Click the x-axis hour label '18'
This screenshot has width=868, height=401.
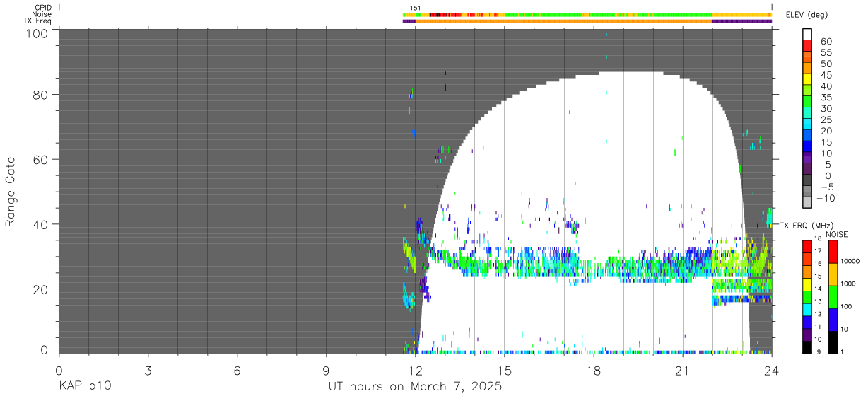pyautogui.click(x=593, y=370)
